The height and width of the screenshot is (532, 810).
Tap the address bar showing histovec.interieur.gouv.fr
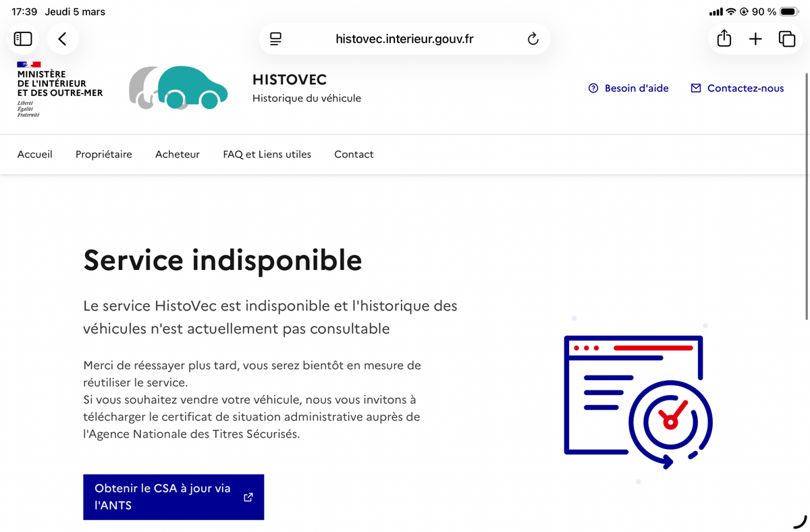404,39
